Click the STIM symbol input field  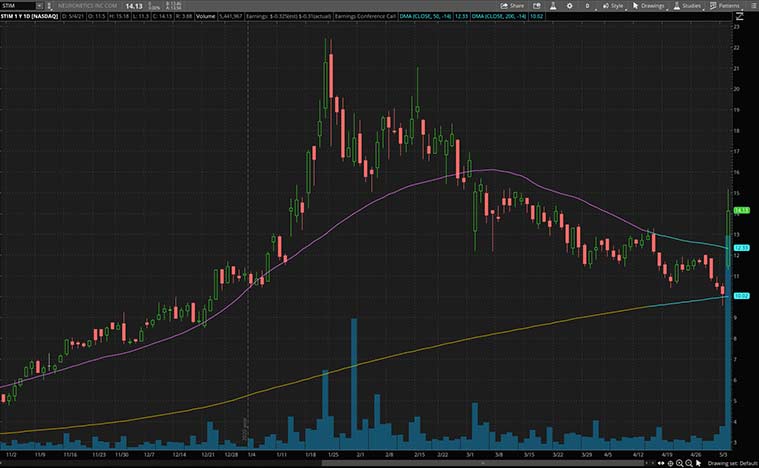point(16,6)
